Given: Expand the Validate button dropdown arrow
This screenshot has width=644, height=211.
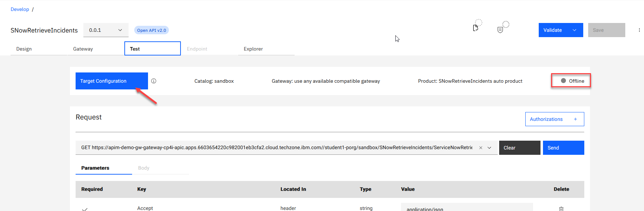Looking at the screenshot, I should click(x=574, y=30).
